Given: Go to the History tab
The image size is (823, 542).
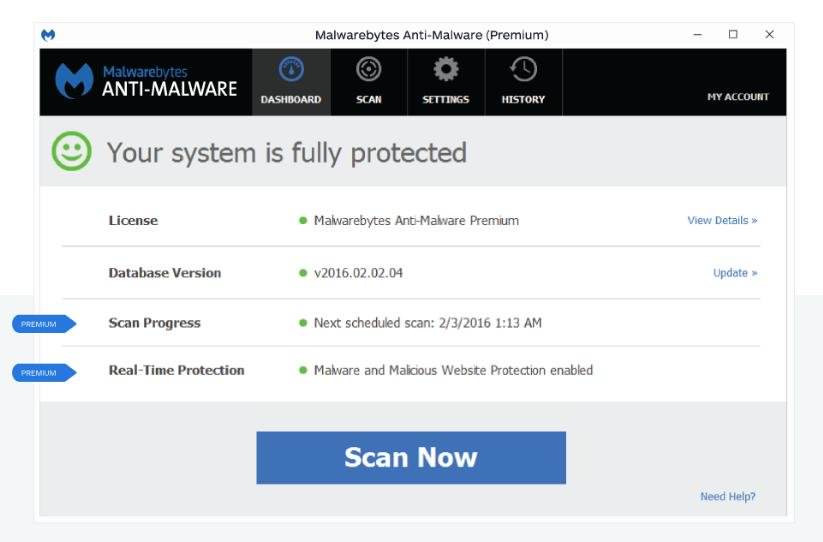Looking at the screenshot, I should coord(523,82).
